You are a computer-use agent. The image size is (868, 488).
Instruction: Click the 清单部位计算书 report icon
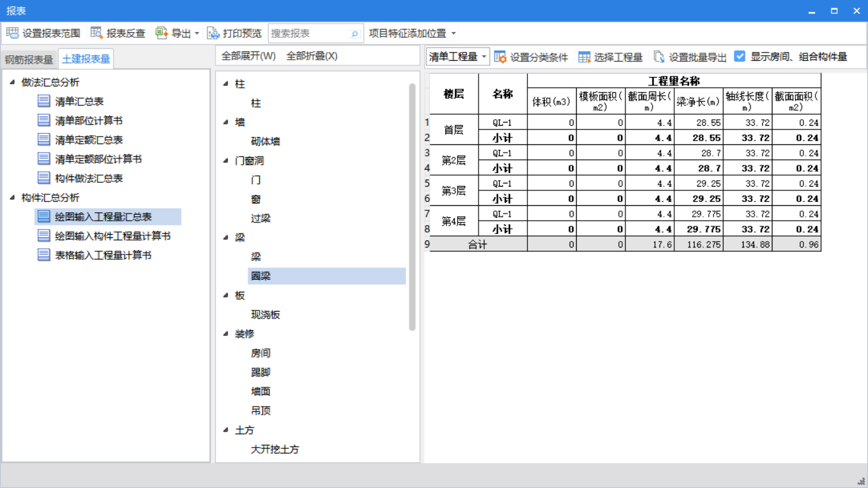click(44, 120)
